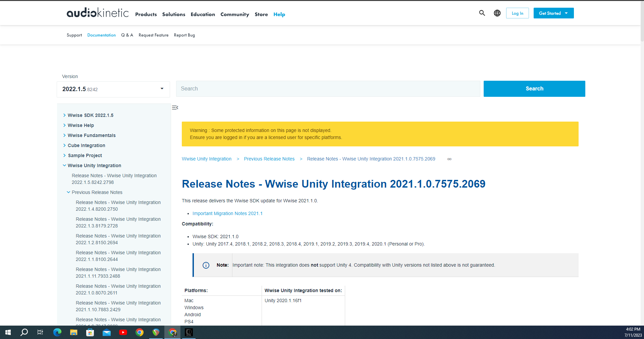This screenshot has height=339, width=644.
Task: Open Release Notes 2021.1.10.7883.2429 in sidebar
Action: point(118,306)
